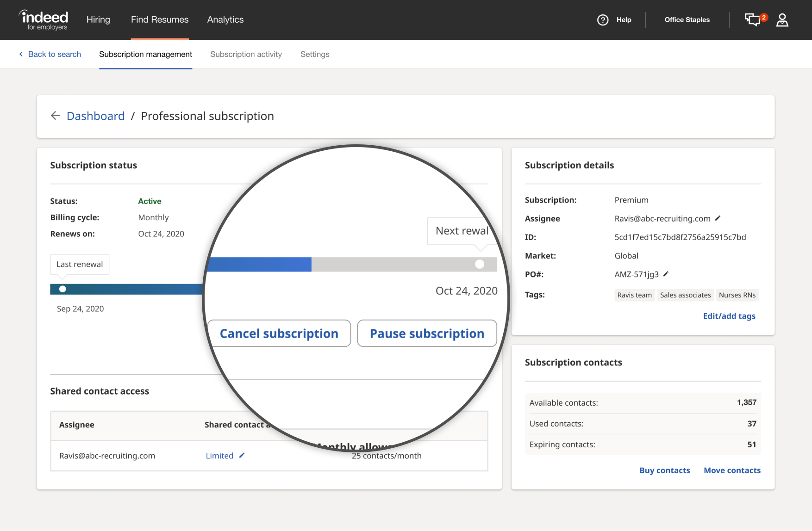The height and width of the screenshot is (531, 812).
Task: Click the 25 contacts/month cell
Action: tap(387, 456)
